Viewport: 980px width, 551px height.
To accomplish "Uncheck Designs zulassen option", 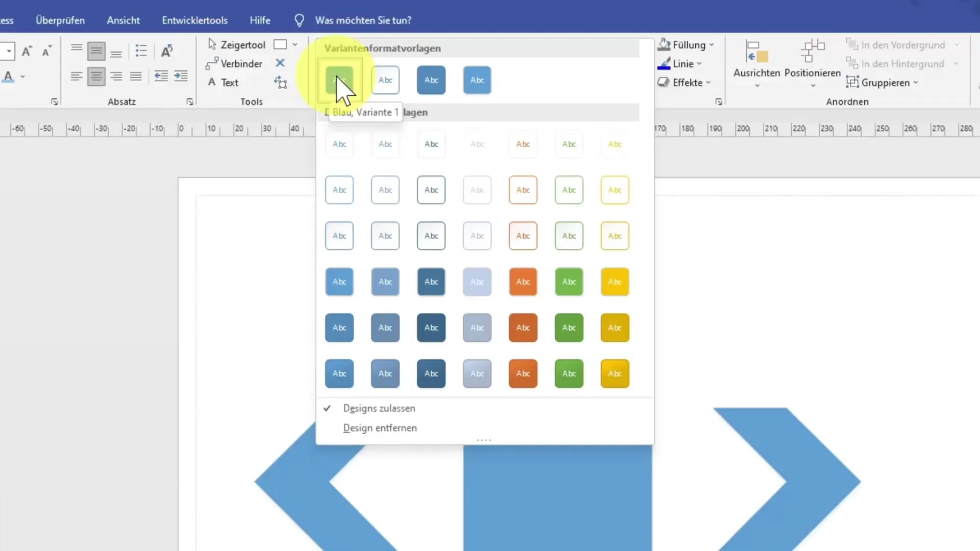I will pos(379,408).
